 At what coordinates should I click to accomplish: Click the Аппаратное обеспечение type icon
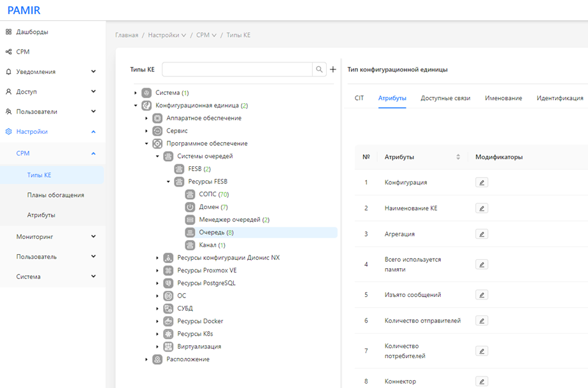click(x=157, y=118)
